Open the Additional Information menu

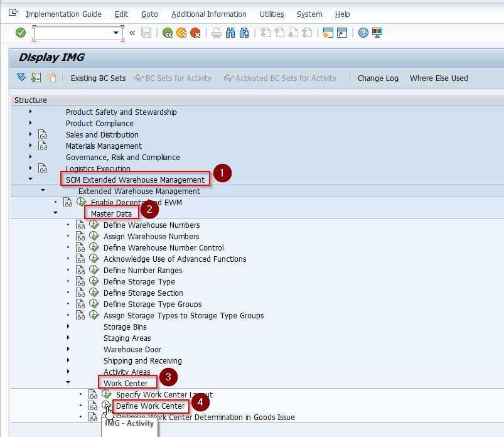tap(208, 14)
